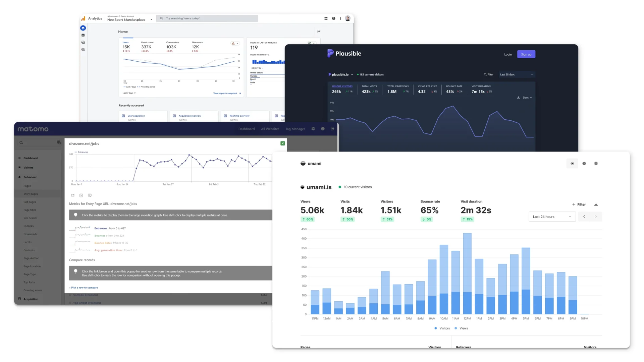This screenshot has width=644, height=362.
Task: Go to previous period in umami
Action: tap(584, 217)
